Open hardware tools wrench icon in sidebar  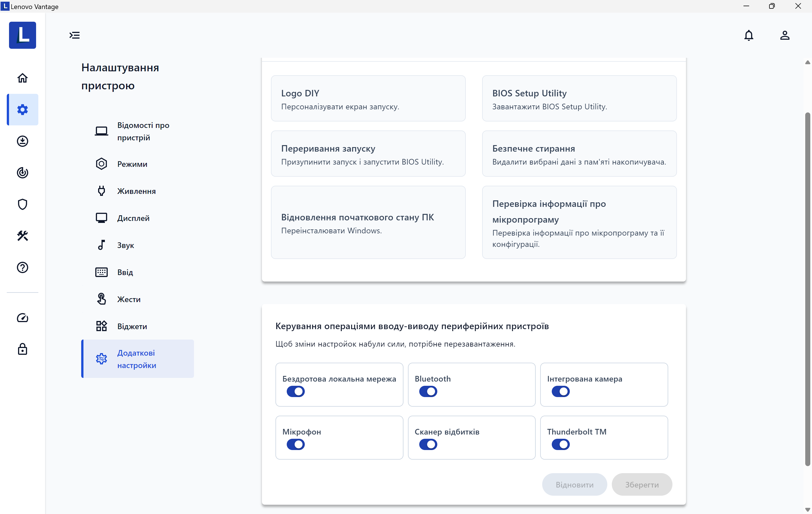click(22, 236)
